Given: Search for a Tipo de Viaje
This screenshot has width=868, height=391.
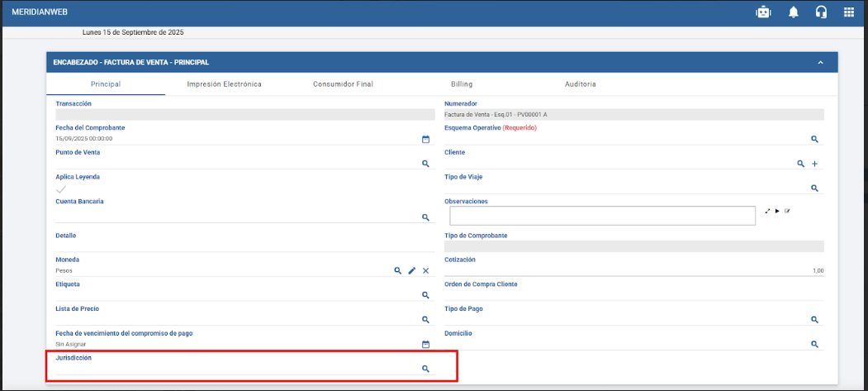Looking at the screenshot, I should click(x=815, y=188).
